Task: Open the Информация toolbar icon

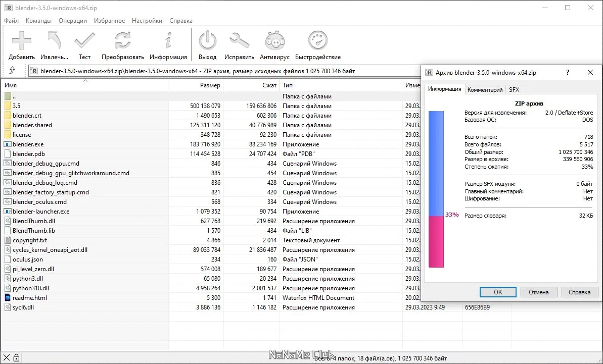Action: point(168,41)
